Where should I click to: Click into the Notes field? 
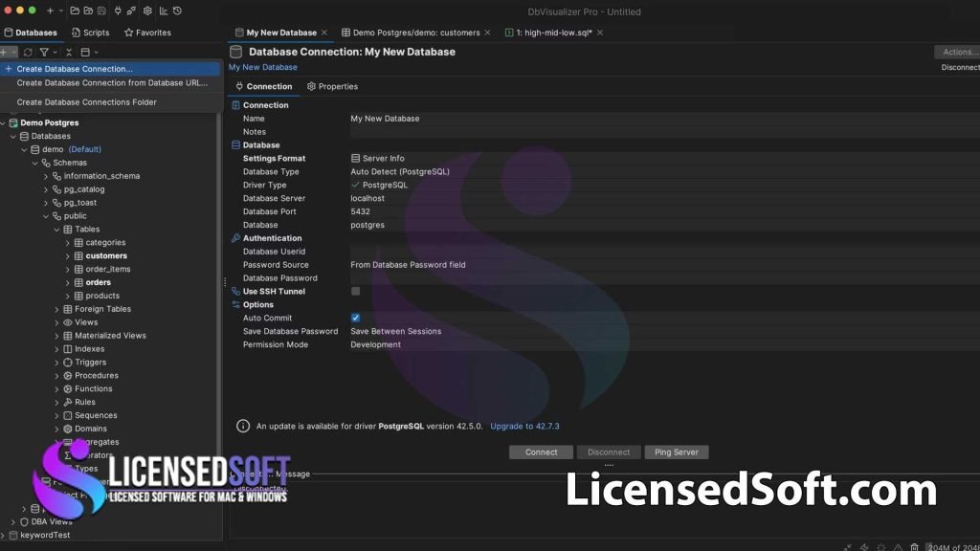664,132
